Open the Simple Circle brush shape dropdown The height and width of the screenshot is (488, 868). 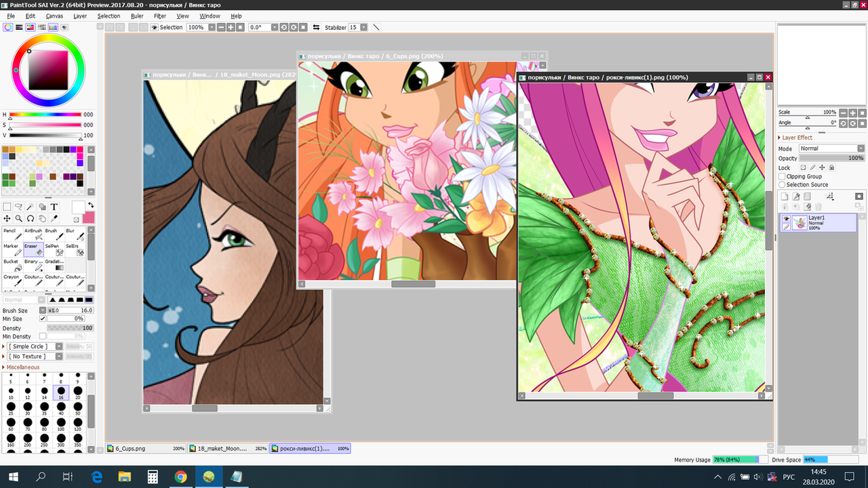pyautogui.click(x=59, y=346)
